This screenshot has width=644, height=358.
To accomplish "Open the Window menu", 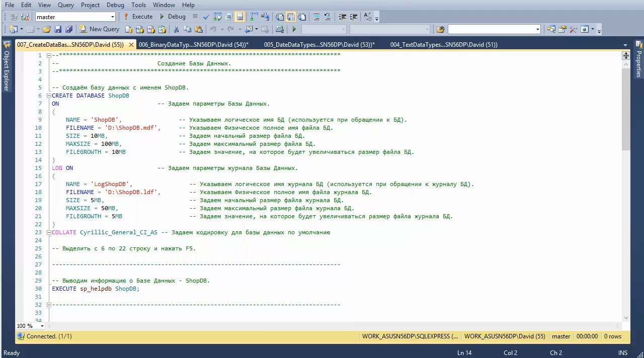I will (x=164, y=5).
